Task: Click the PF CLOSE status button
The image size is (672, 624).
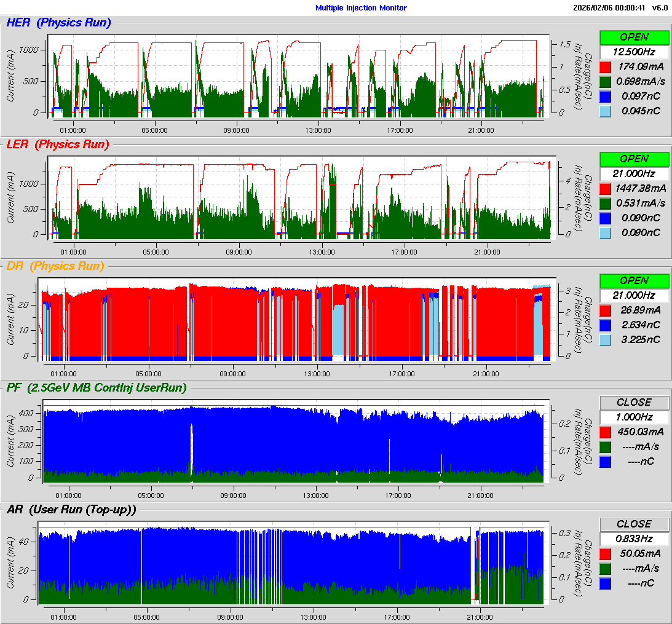Action: (x=634, y=403)
